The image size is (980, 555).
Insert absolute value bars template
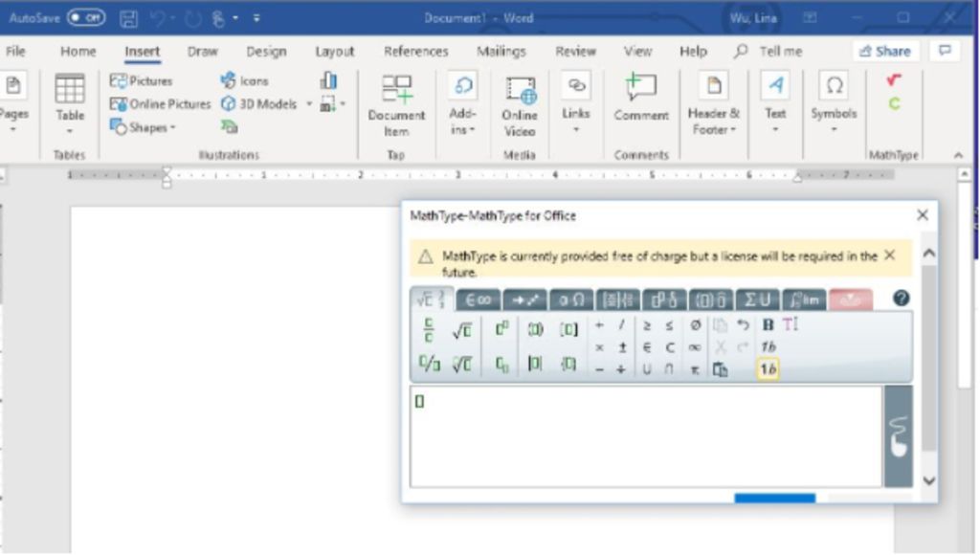click(535, 363)
